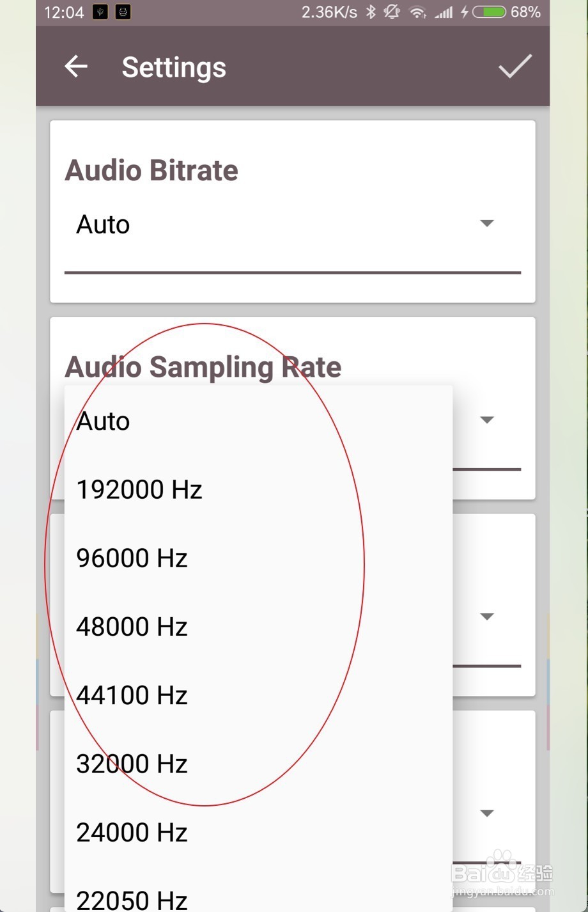Viewport: 588px width, 912px height.
Task: Expand the Audio Bitrate Auto selector
Action: click(x=281, y=224)
